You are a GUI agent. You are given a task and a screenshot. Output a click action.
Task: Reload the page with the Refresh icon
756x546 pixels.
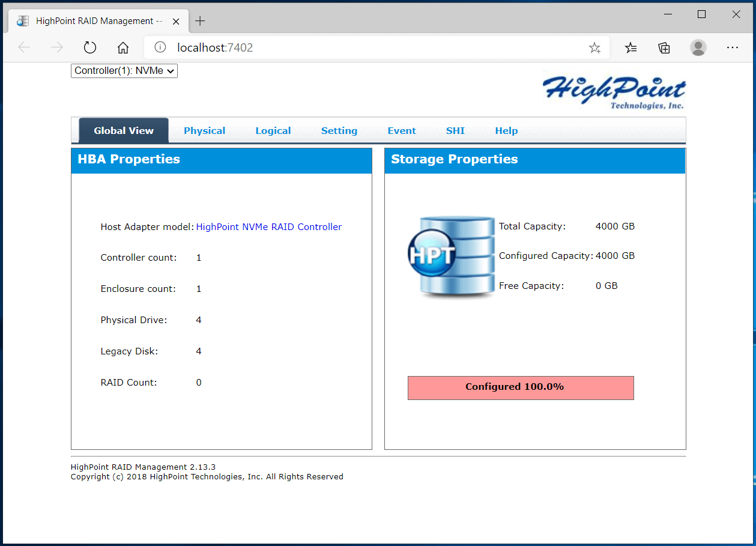coord(90,47)
